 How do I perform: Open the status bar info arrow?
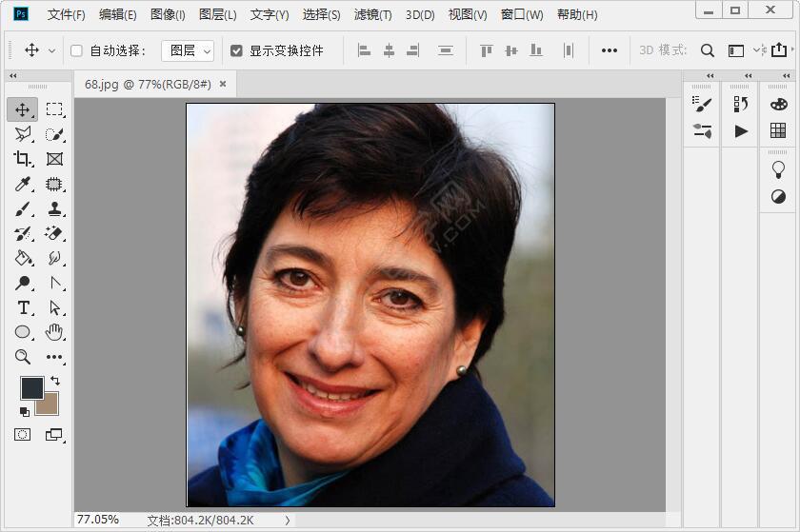click(x=288, y=521)
